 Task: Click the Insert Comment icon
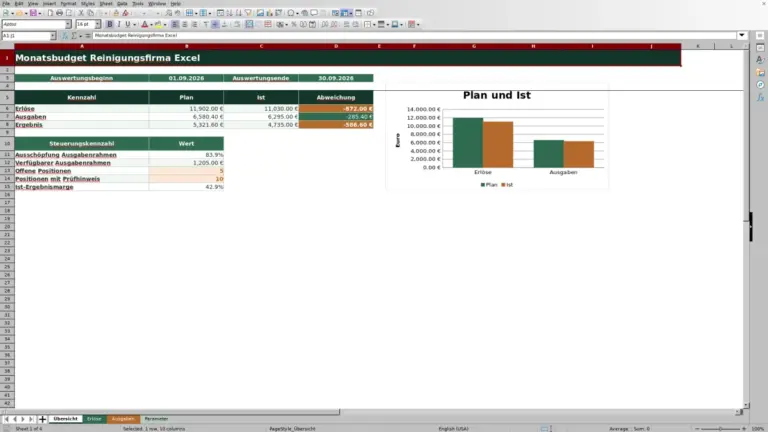pos(314,13)
